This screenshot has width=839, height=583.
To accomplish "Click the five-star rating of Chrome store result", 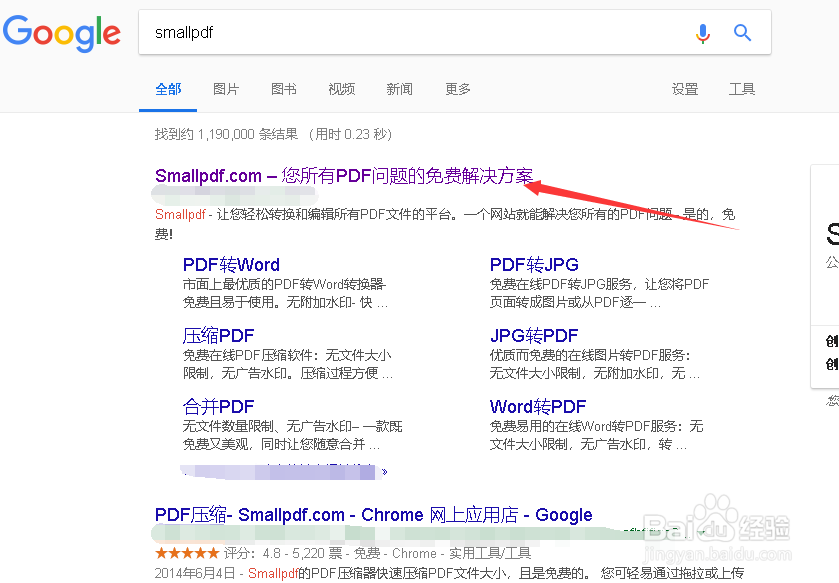I will coord(187,553).
